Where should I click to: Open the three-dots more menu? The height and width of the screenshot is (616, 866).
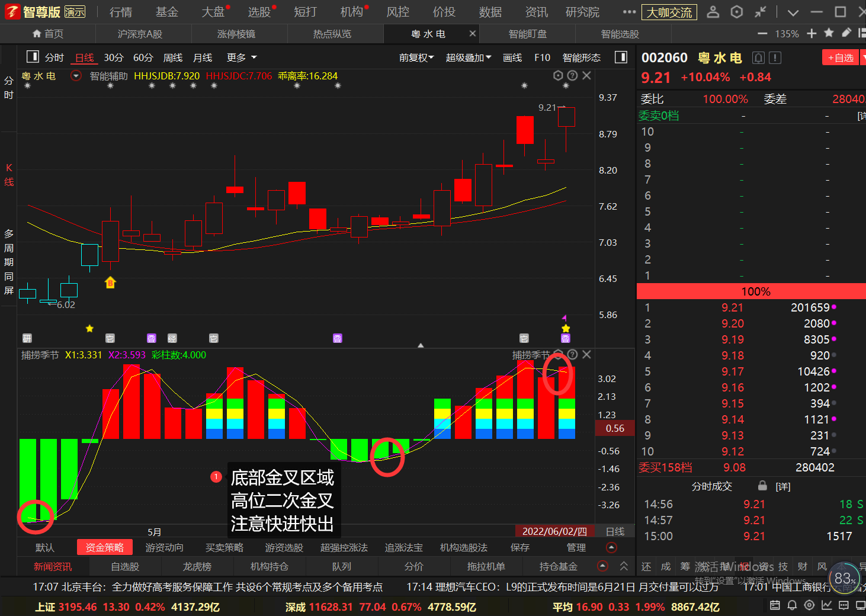pos(629,11)
